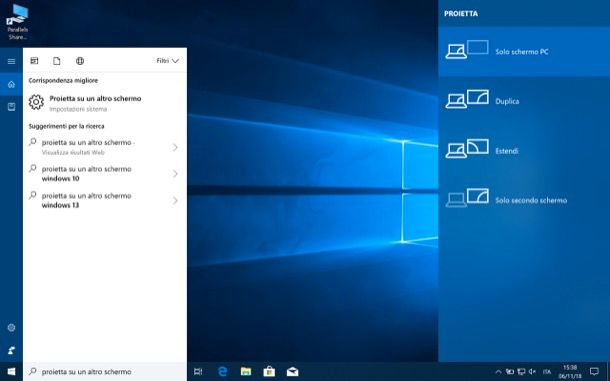This screenshot has width=610, height=381.
Task: Filter search results by Web globe icon
Action: pyautogui.click(x=80, y=61)
